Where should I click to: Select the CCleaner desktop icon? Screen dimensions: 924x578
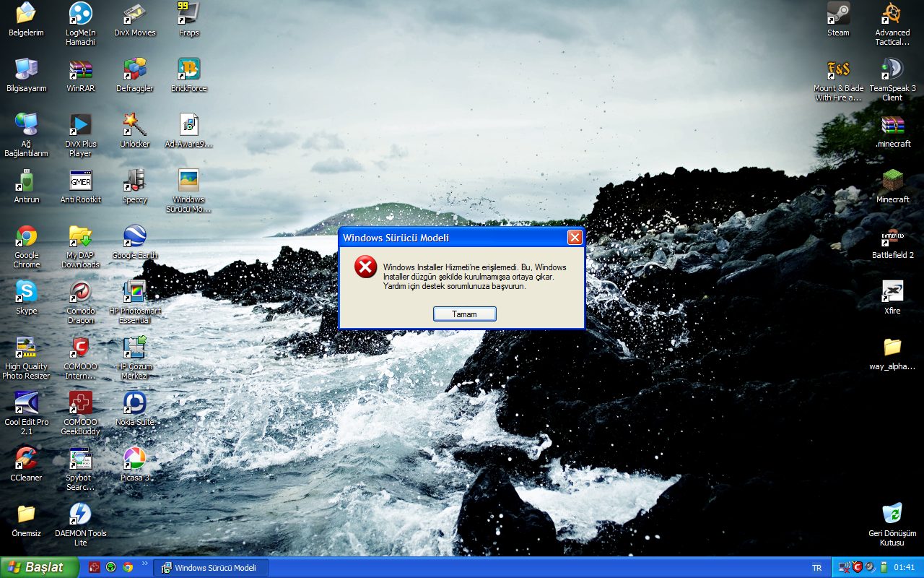pos(26,465)
